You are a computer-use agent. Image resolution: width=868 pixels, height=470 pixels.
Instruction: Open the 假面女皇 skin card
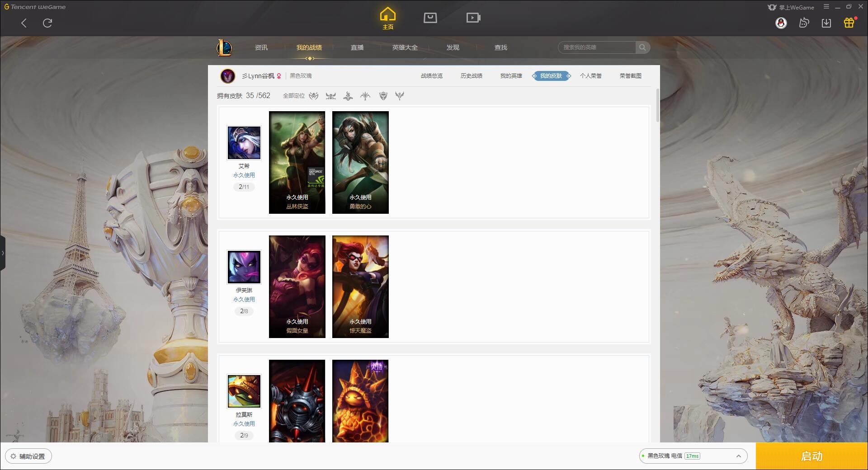(297, 287)
